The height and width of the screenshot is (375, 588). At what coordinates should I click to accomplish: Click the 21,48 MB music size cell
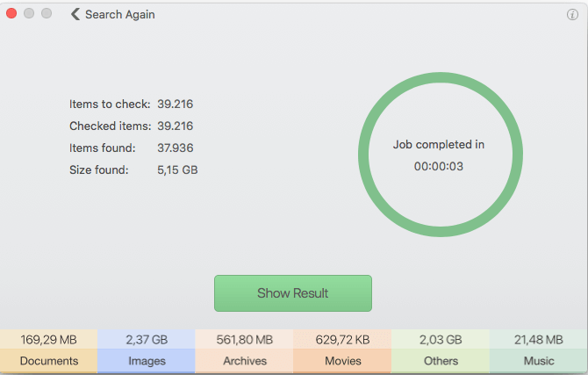point(539,339)
